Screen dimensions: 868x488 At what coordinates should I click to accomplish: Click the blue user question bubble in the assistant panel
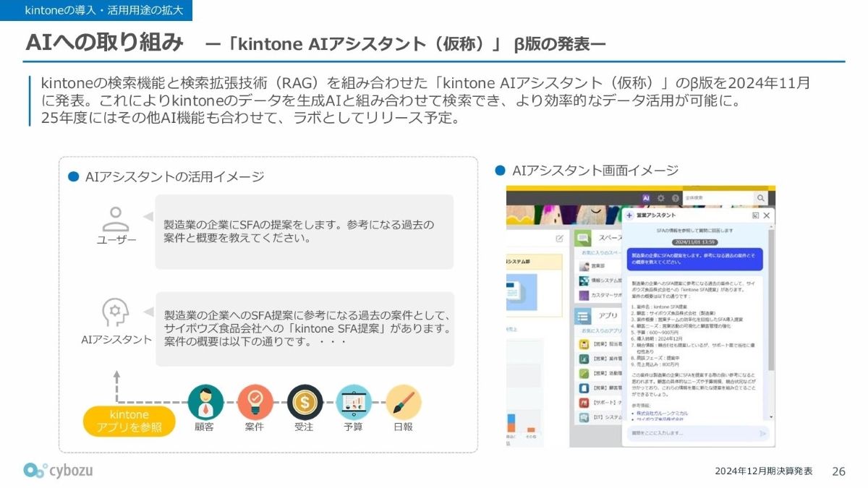pyautogui.click(x=696, y=259)
